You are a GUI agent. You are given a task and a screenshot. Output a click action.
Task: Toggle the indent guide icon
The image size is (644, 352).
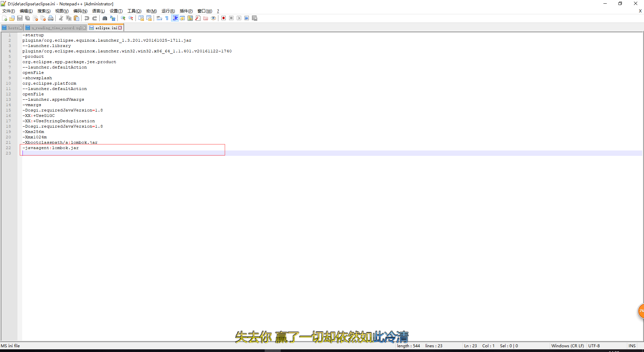pos(175,18)
